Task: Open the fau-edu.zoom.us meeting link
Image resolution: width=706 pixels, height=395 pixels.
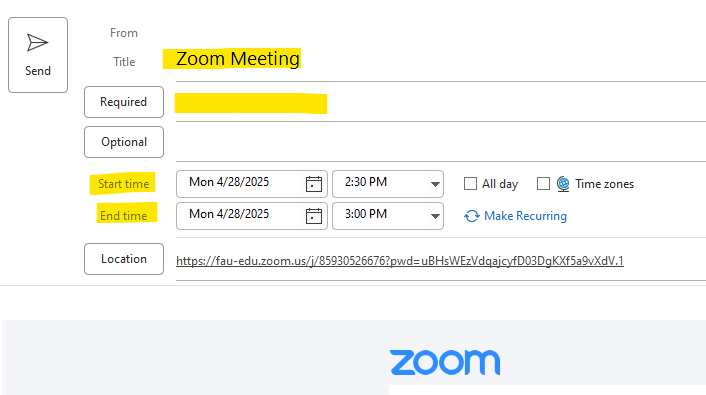Action: click(400, 261)
